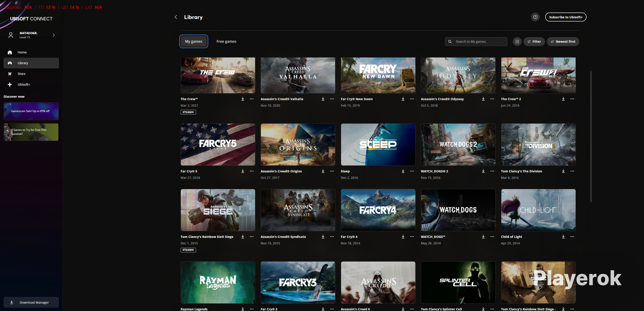Download Far Cry 5
This screenshot has height=311, width=644.
pyautogui.click(x=243, y=171)
